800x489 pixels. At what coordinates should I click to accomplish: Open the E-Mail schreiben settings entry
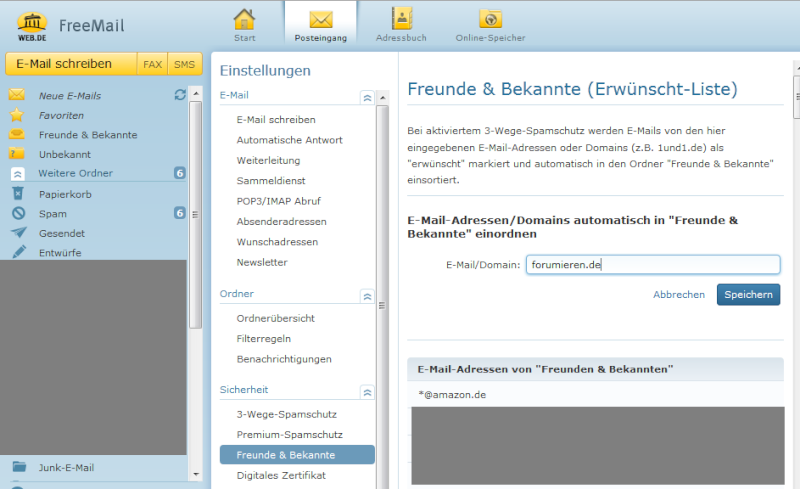tap(276, 119)
